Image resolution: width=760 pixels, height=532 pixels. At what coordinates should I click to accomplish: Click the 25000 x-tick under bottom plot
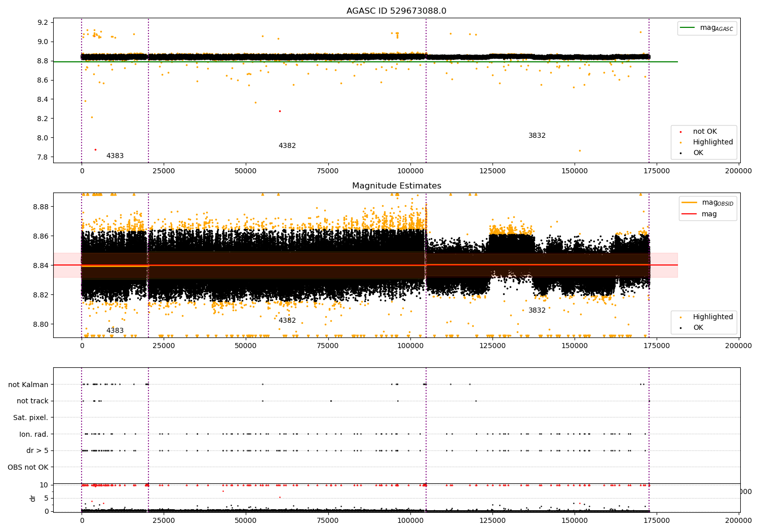pyautogui.click(x=164, y=520)
